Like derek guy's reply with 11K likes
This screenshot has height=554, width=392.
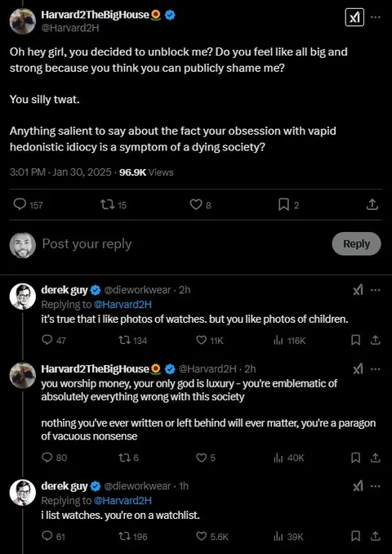(x=210, y=340)
